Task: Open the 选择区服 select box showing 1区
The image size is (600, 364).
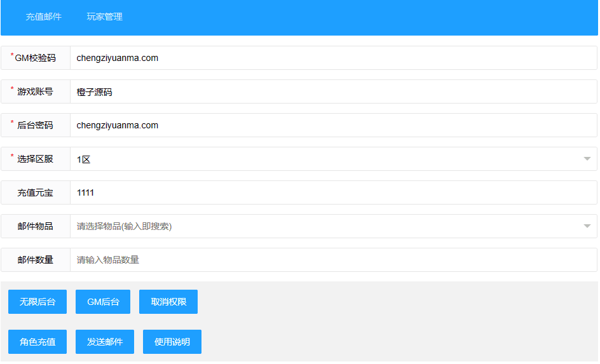Action: [324, 159]
